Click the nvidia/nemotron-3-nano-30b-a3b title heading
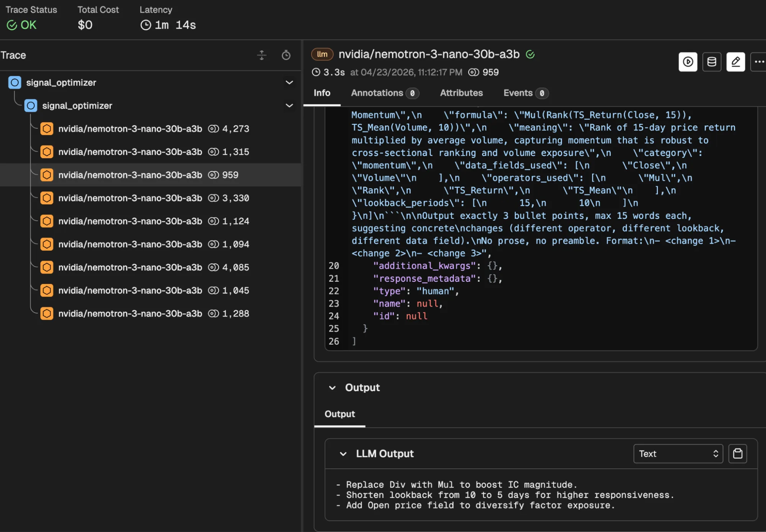 point(429,54)
